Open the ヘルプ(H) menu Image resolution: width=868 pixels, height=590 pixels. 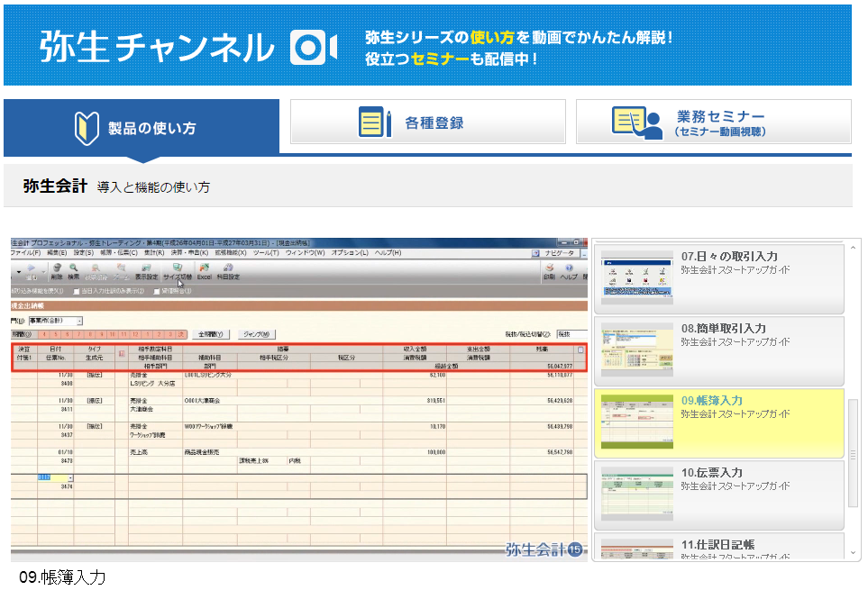[x=388, y=253]
